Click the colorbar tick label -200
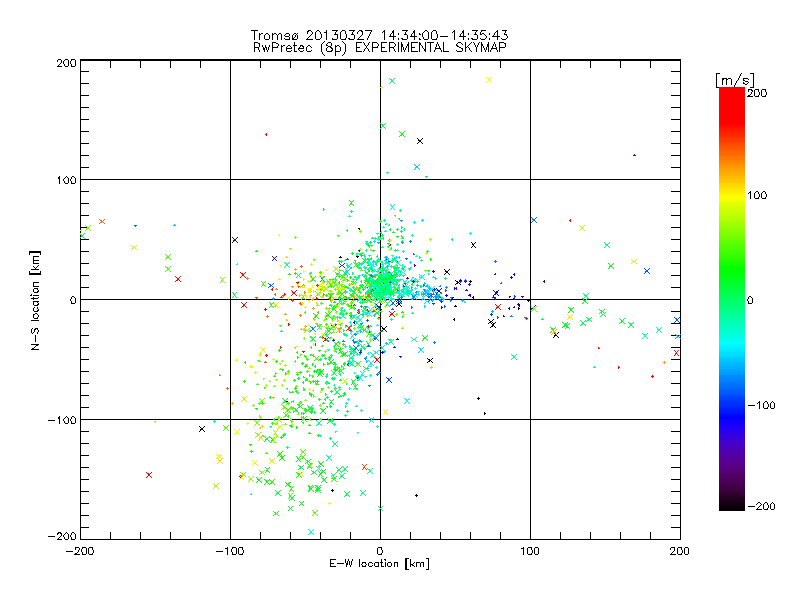 click(x=761, y=506)
